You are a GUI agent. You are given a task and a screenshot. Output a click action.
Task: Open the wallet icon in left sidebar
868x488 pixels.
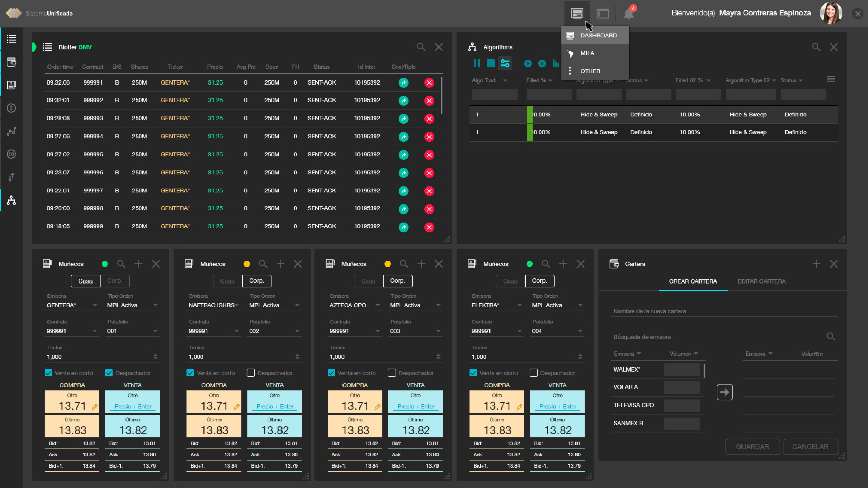pos(11,62)
